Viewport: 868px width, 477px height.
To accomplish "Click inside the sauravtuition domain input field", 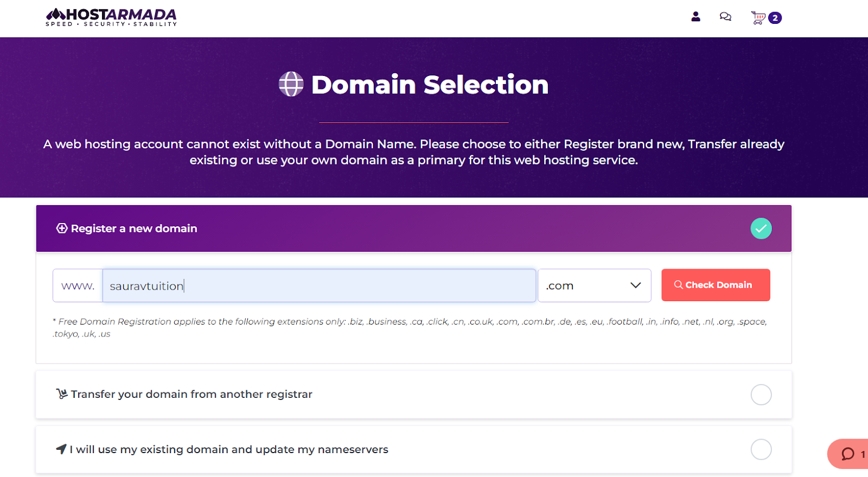I will tap(319, 285).
